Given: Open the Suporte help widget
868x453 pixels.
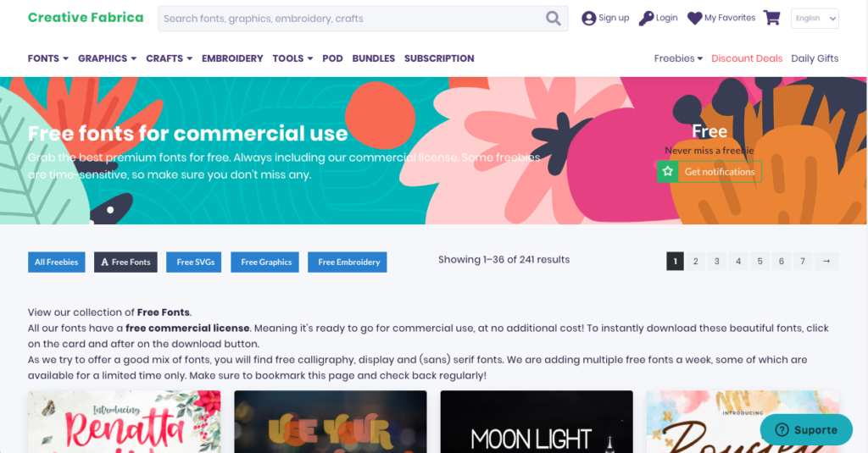Looking at the screenshot, I should pos(806,430).
